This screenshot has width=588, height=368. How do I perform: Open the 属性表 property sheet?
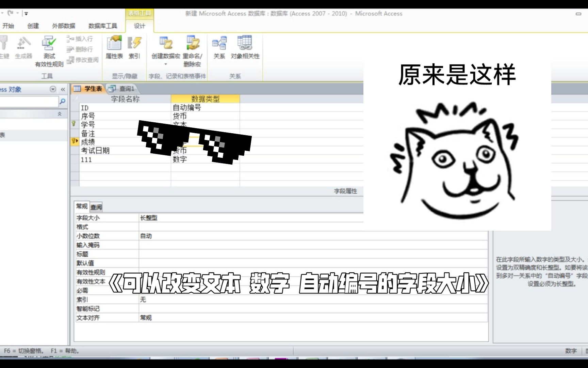tap(114, 47)
